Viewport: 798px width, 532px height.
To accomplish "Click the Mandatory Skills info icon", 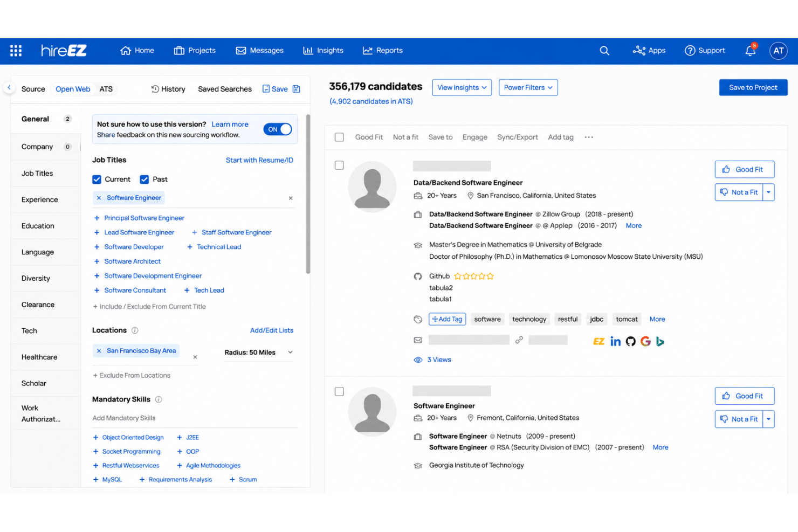I will [159, 399].
